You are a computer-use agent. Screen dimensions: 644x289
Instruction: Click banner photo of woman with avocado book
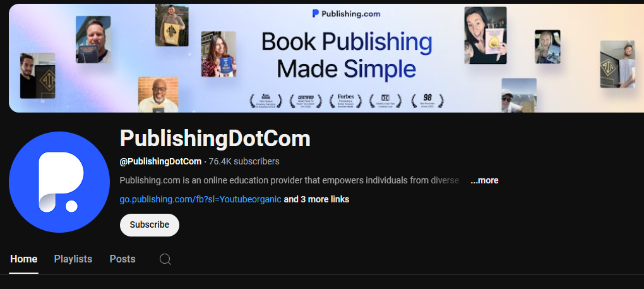[486, 35]
